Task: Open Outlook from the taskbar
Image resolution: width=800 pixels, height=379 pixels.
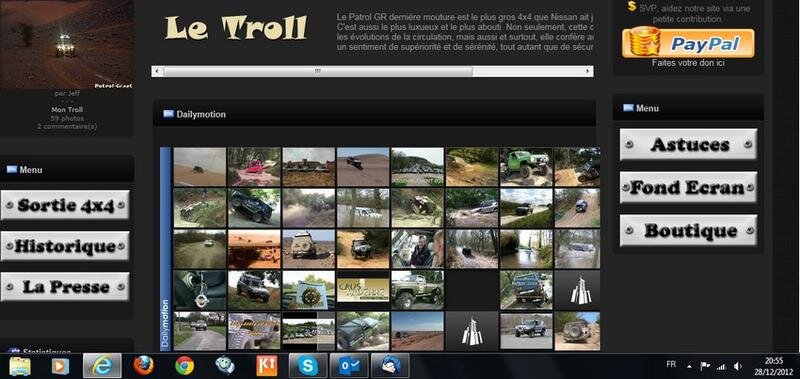Action: tap(349, 366)
